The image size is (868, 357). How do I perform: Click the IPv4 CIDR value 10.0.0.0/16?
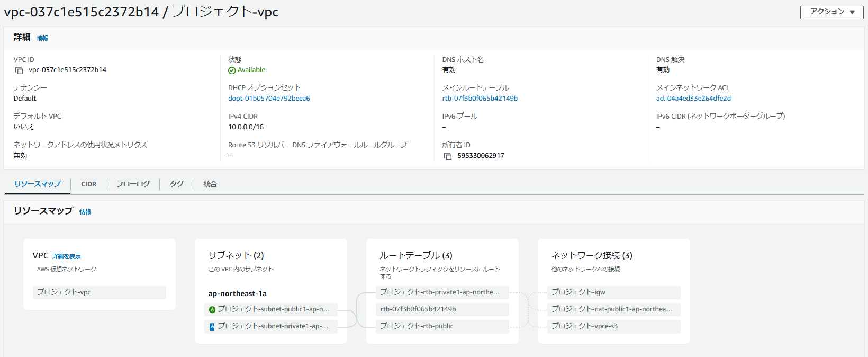(246, 127)
